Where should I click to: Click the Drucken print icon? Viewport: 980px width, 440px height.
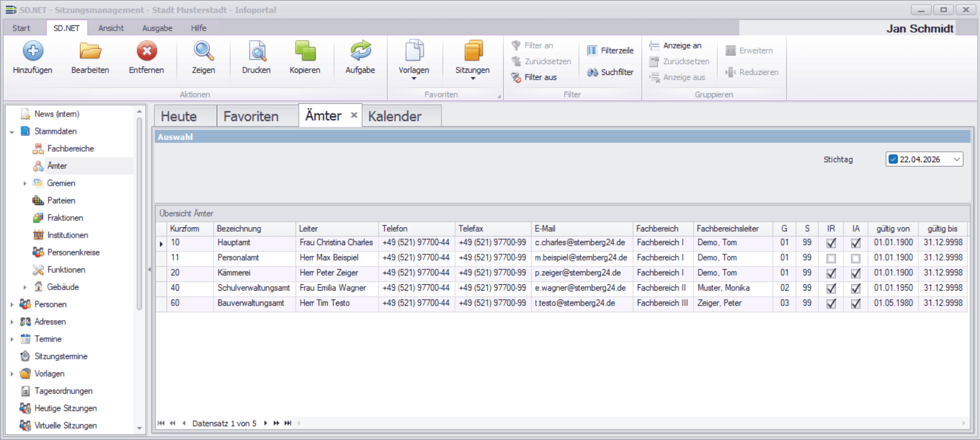coord(256,51)
